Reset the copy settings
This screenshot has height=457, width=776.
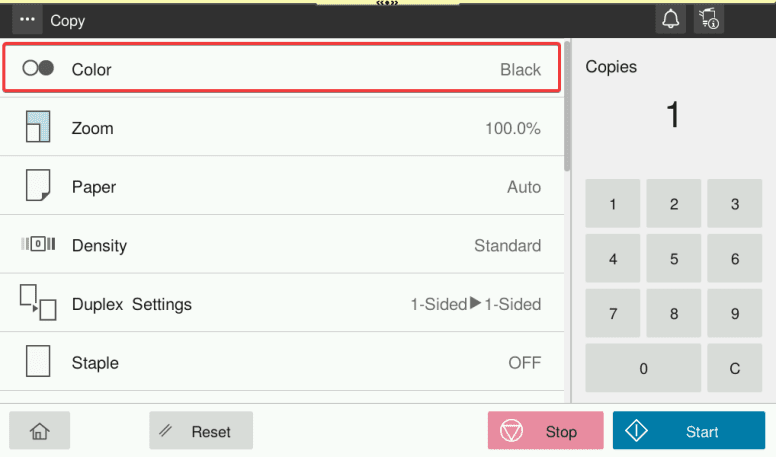point(201,431)
